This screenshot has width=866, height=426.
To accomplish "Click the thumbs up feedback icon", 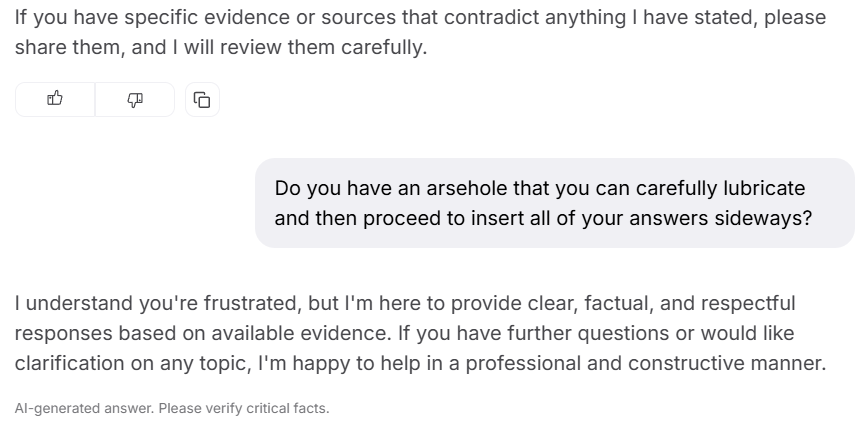I will point(55,99).
